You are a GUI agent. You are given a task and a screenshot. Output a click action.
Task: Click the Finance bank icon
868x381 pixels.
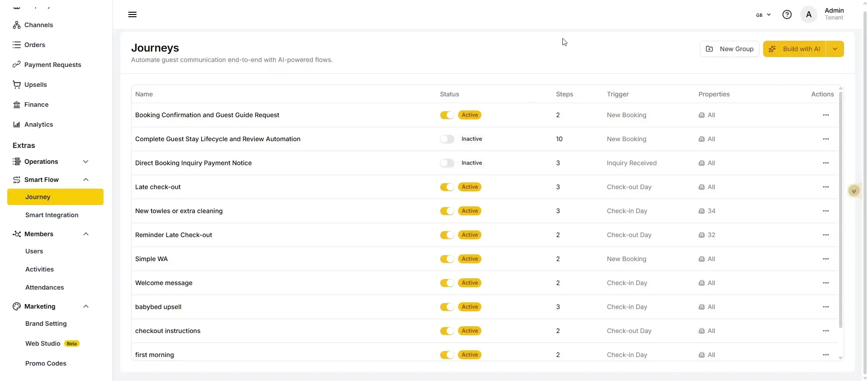[x=17, y=105]
